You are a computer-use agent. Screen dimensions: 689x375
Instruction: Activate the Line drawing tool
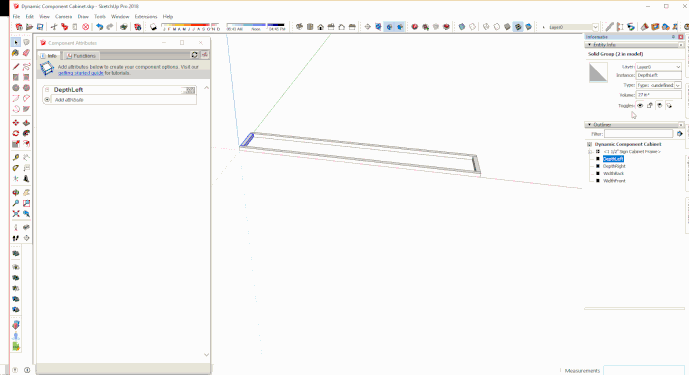click(x=16, y=67)
